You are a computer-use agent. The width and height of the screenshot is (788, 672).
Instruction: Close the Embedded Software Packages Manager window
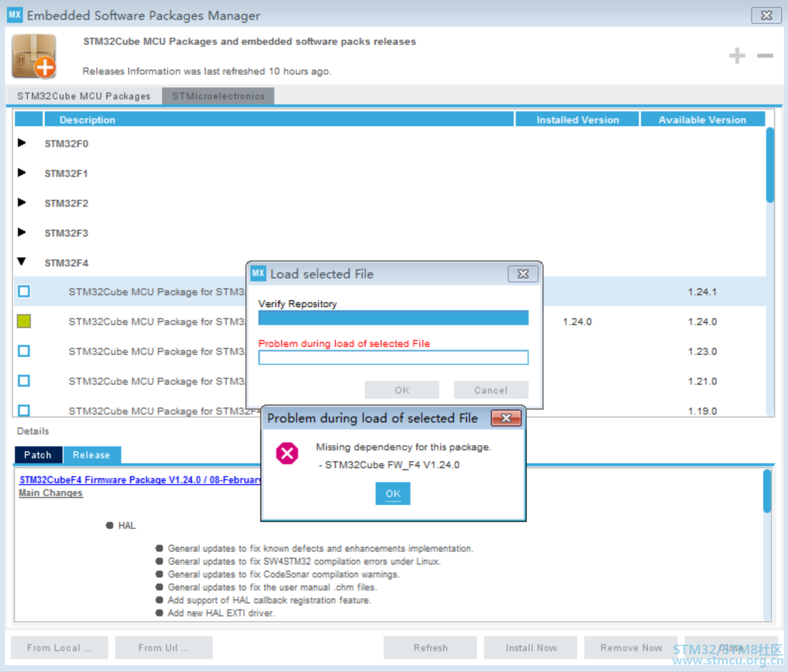[x=766, y=15]
